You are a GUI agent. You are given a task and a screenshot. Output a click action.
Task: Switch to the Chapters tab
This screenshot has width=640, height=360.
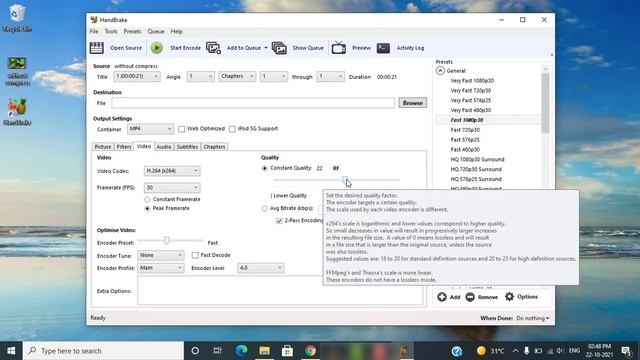[214, 147]
